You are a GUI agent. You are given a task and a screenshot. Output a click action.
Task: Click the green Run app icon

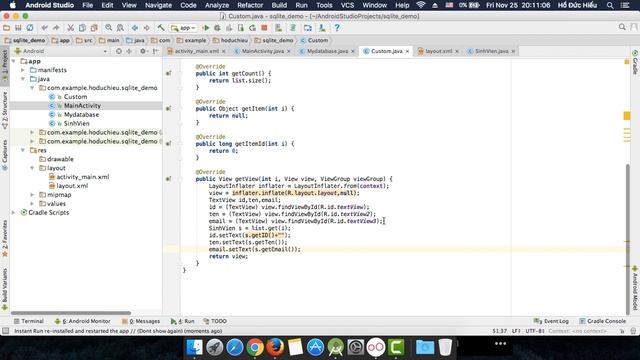click(x=206, y=28)
